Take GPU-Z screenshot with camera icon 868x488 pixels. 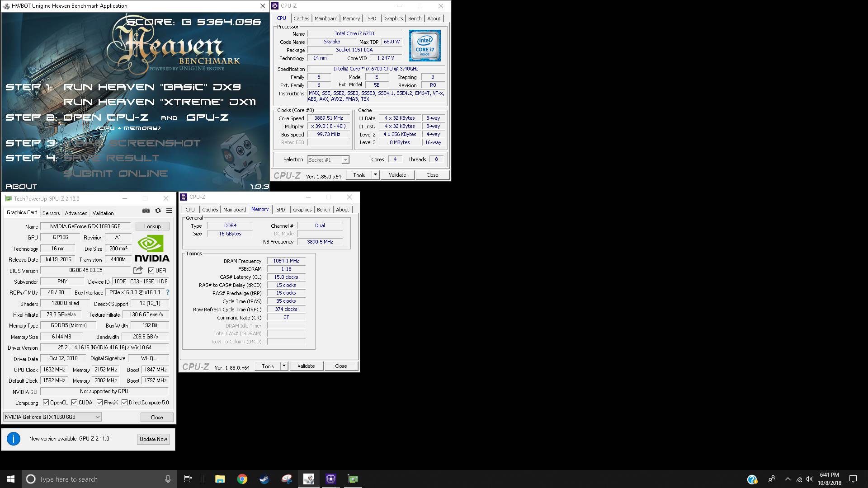pos(146,211)
